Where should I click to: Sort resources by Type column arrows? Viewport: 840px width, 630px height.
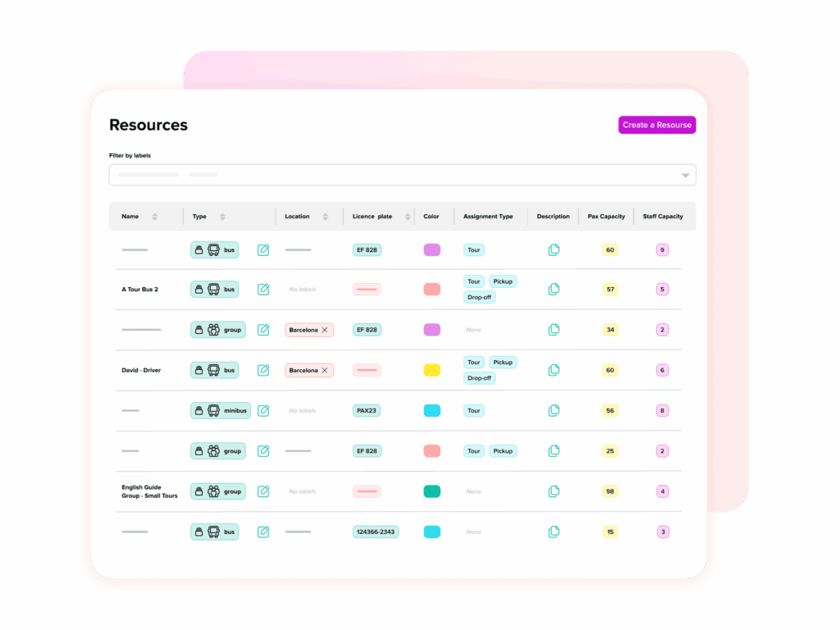coord(222,217)
